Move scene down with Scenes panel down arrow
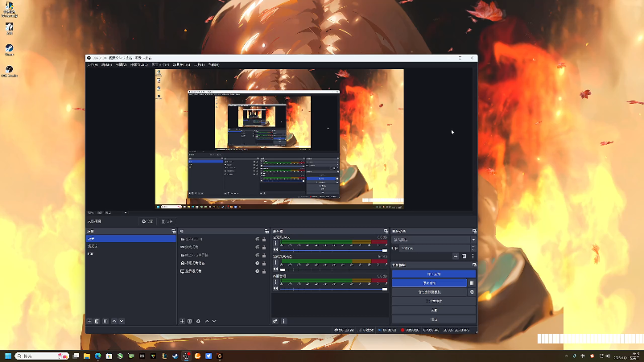 [x=122, y=321]
